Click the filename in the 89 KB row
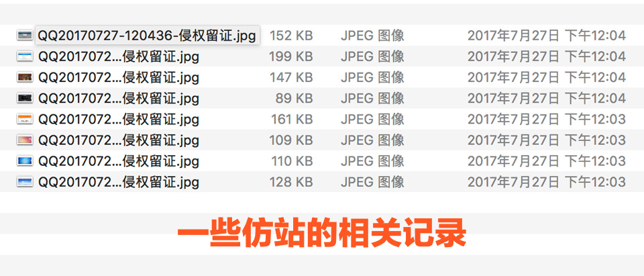This screenshot has width=644, height=276. [x=119, y=99]
